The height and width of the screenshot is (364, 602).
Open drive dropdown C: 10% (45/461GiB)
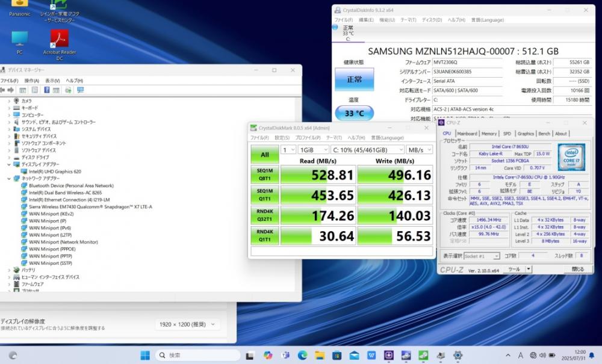(x=368, y=150)
